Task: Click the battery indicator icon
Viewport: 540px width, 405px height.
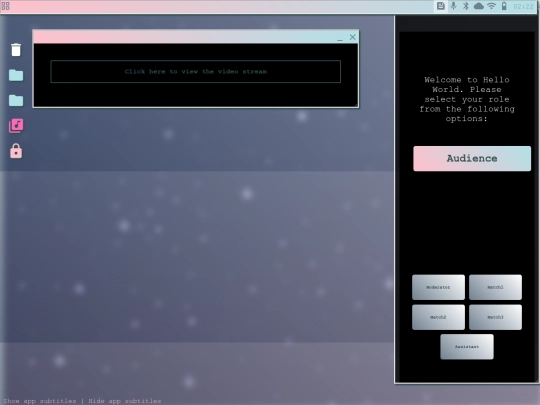Action: [x=504, y=6]
